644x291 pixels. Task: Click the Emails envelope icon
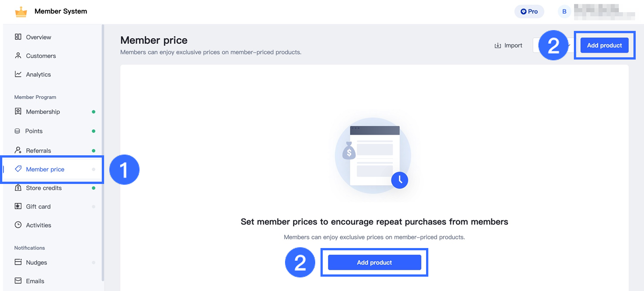(x=18, y=281)
